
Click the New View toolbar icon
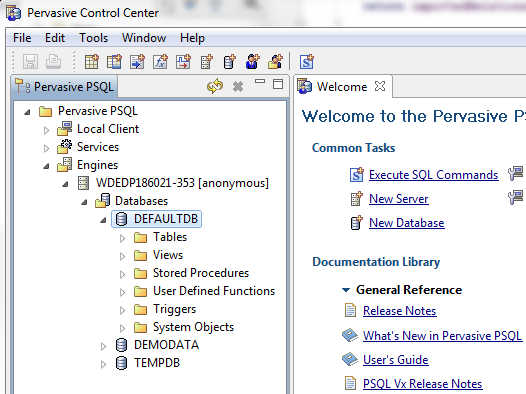[x=114, y=62]
